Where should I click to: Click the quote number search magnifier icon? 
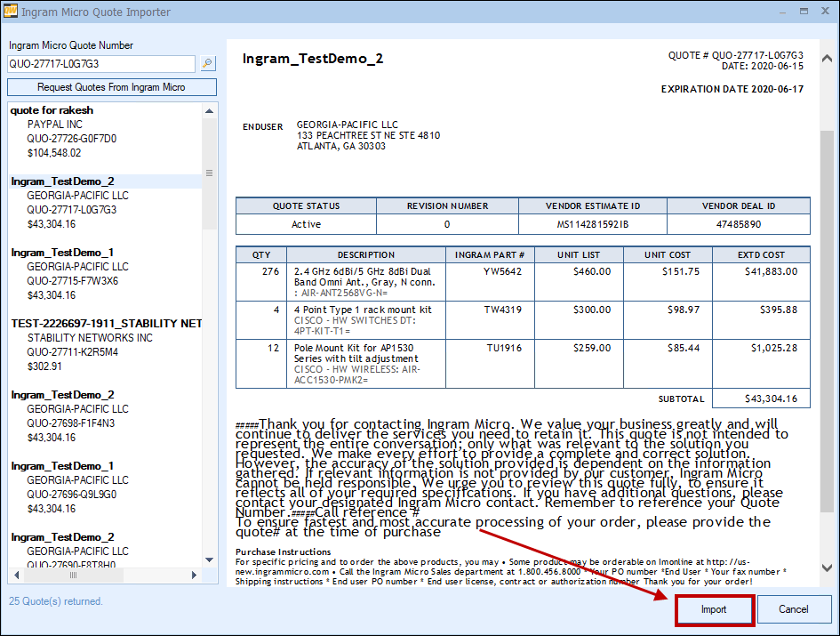[207, 64]
